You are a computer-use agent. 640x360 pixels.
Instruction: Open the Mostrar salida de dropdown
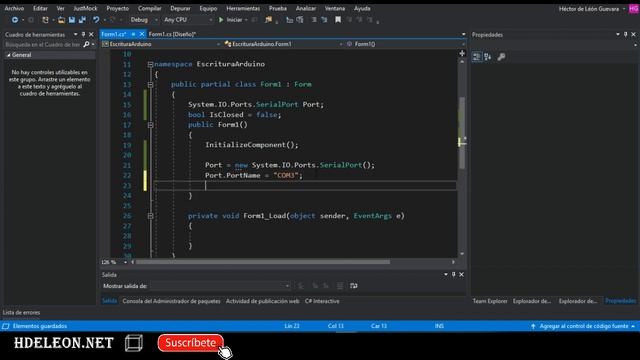(x=220, y=286)
